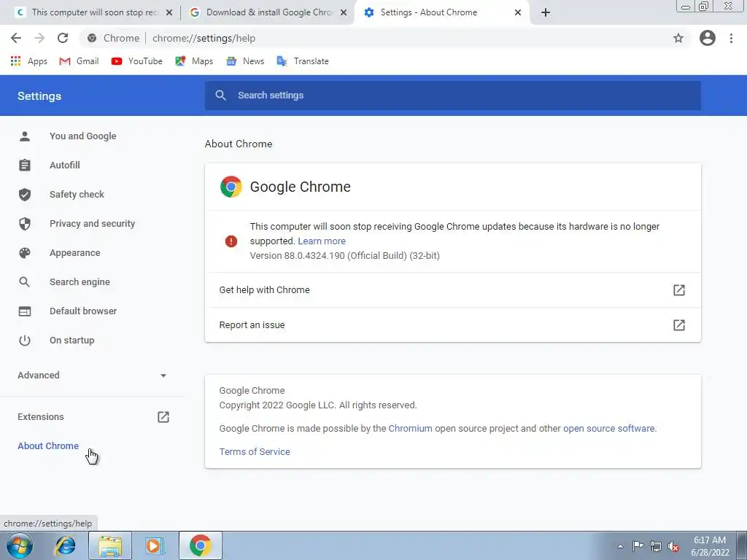747x560 pixels.
Task: Click external link icon for Get help with Chrome
Action: click(x=679, y=290)
